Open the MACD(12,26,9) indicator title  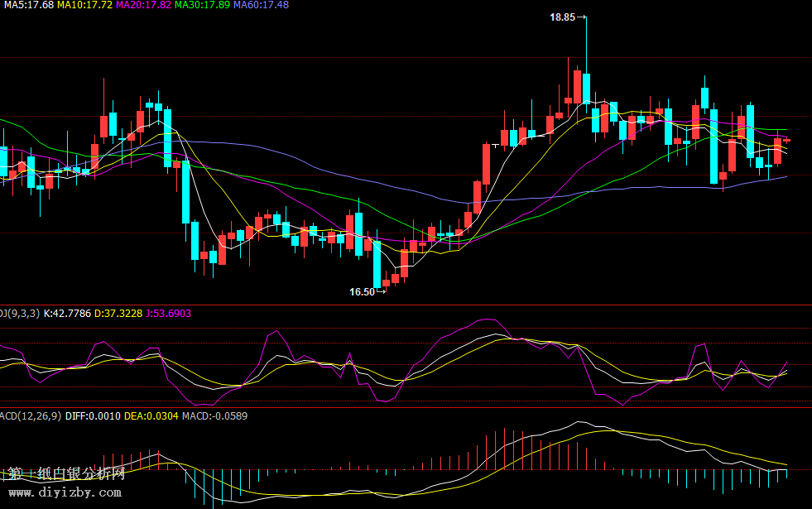pos(30,415)
